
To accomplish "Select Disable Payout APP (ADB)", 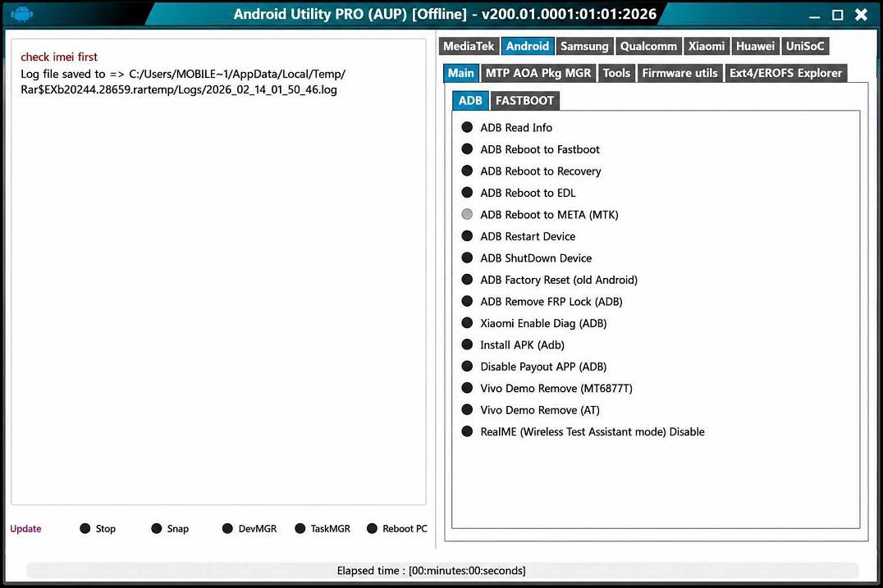I will click(534, 367).
